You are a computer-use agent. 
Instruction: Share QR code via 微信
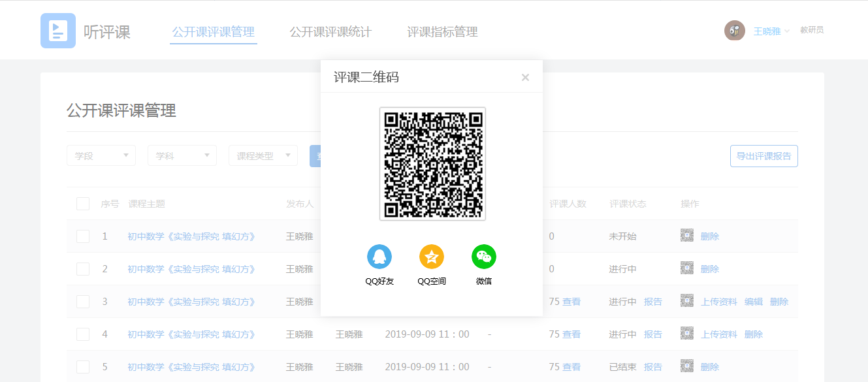(x=484, y=257)
